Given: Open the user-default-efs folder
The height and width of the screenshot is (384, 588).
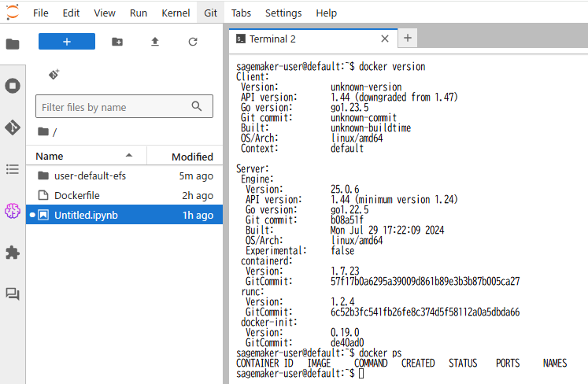Looking at the screenshot, I should pyautogui.click(x=90, y=175).
